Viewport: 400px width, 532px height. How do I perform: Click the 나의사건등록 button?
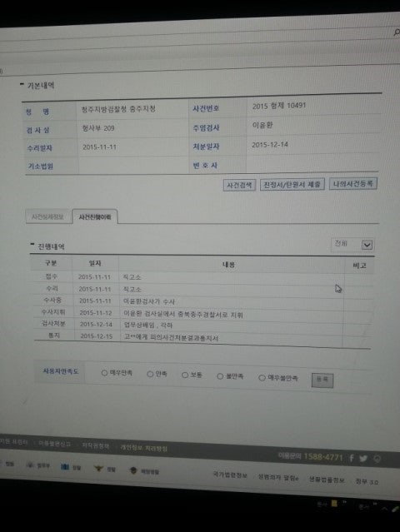coord(352,184)
